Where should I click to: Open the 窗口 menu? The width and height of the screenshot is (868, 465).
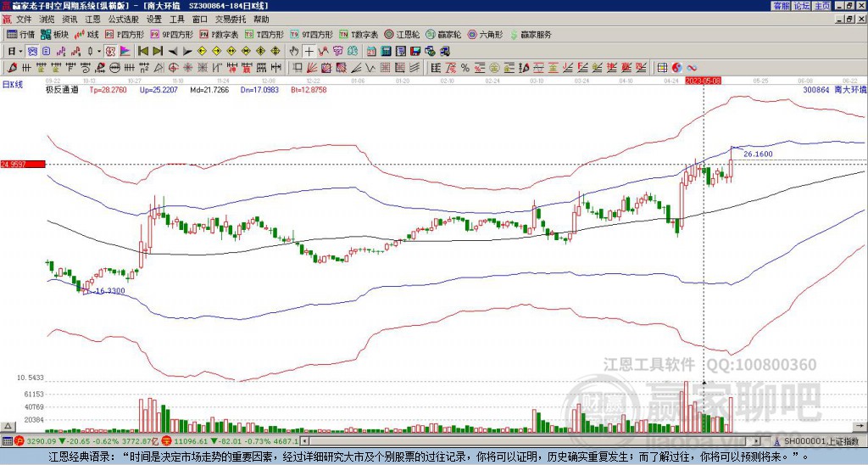point(200,20)
